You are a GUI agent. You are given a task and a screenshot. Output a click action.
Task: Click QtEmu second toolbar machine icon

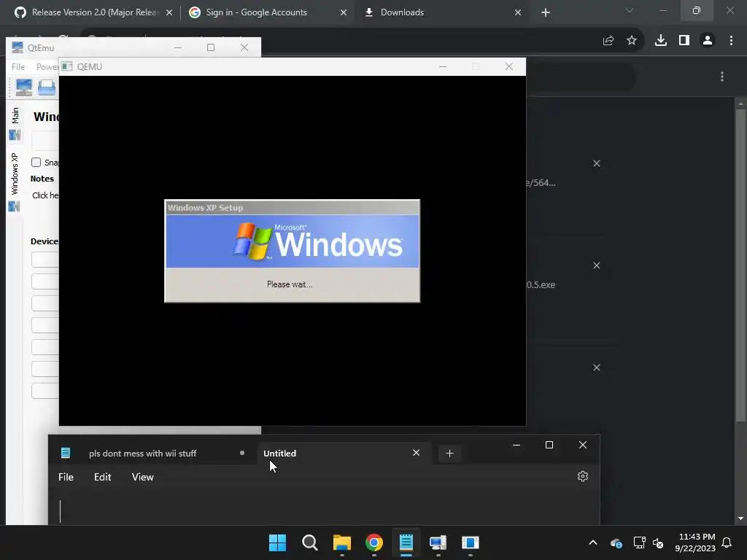pyautogui.click(x=47, y=87)
